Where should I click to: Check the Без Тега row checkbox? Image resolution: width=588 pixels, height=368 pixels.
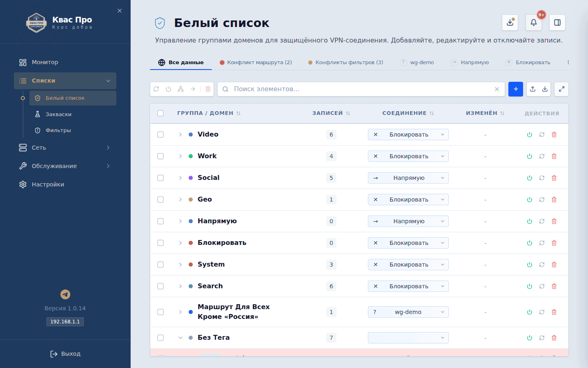tap(160, 338)
